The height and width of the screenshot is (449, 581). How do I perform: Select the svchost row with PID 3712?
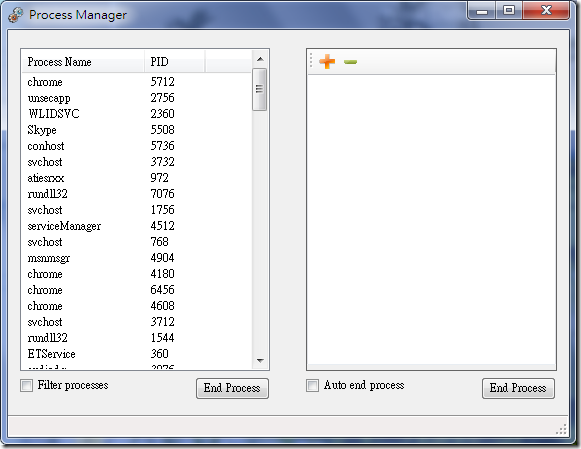[137, 322]
